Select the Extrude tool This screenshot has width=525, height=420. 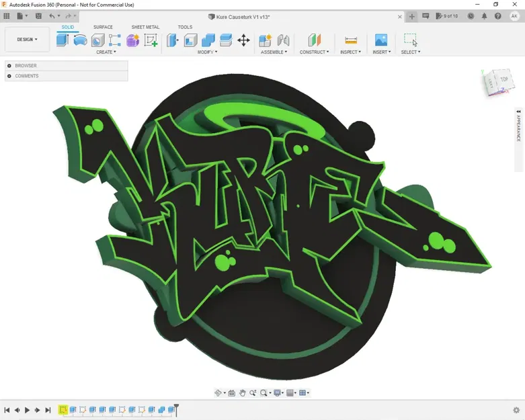point(63,40)
